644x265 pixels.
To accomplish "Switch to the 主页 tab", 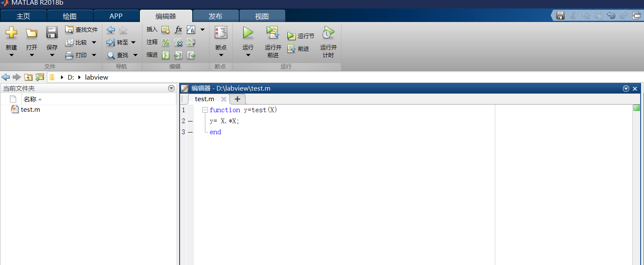I will (24, 16).
